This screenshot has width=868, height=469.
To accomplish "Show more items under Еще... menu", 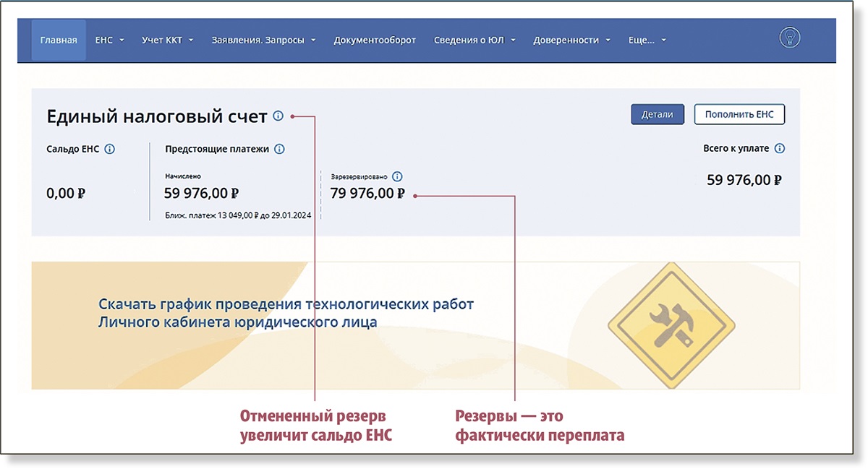I will click(647, 40).
